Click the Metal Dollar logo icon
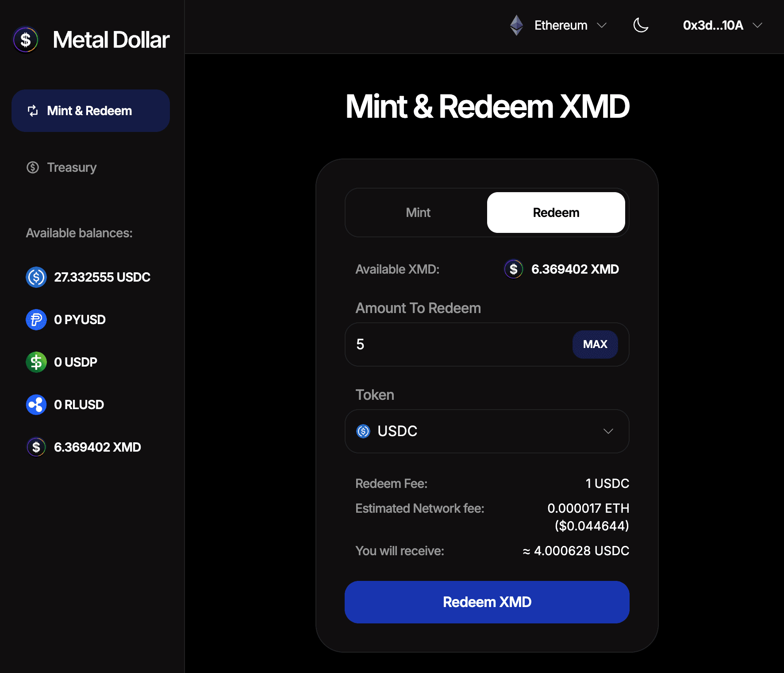Image resolution: width=784 pixels, height=673 pixels. tap(26, 40)
